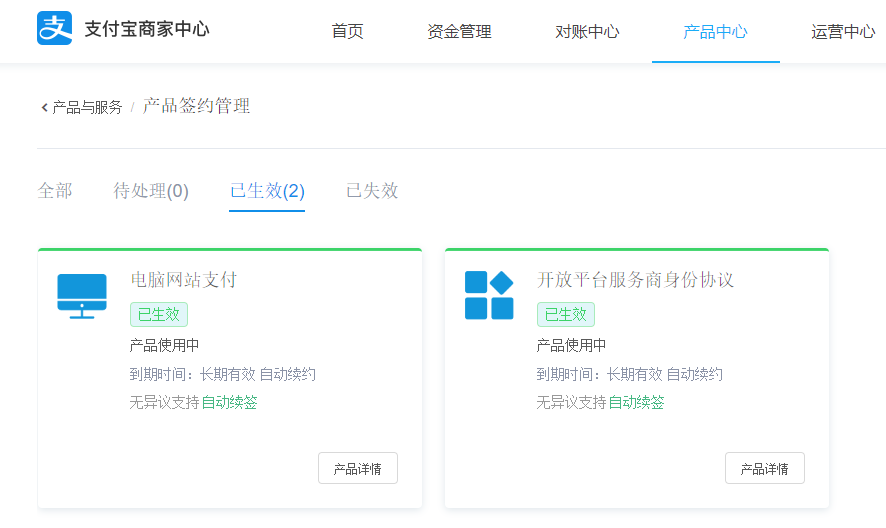Switch to the 待处理(0) tab

(151, 191)
